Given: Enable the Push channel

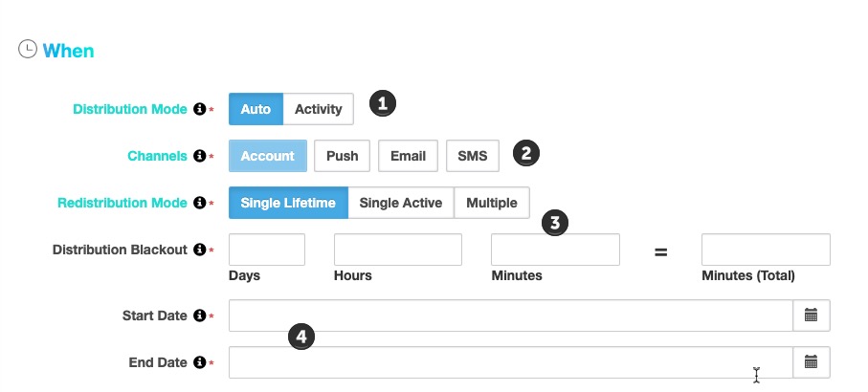Looking at the screenshot, I should pos(342,156).
